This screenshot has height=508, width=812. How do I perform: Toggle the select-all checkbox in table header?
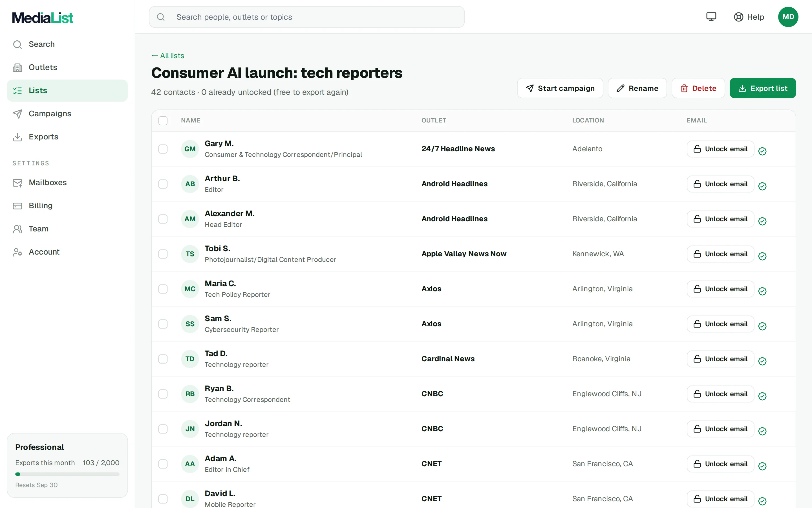click(163, 121)
